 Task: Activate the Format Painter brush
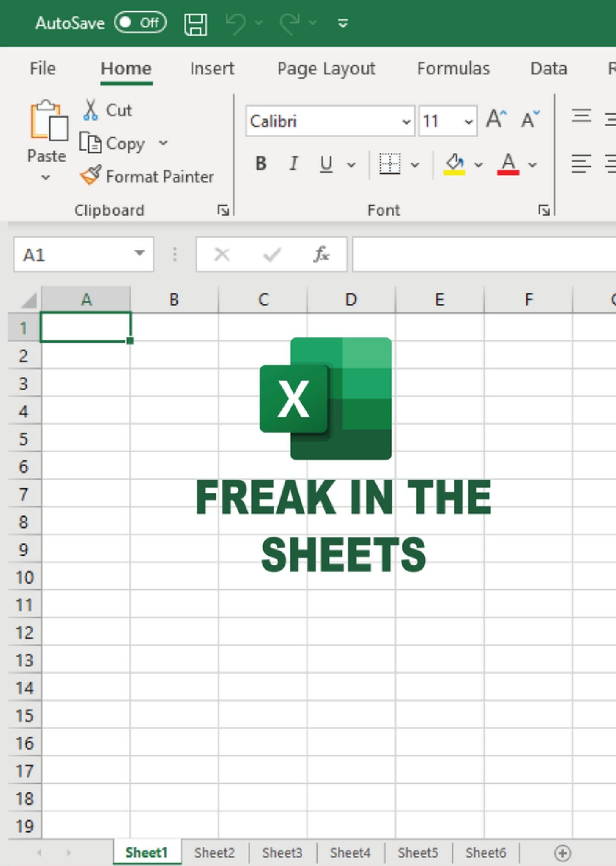coord(147,176)
